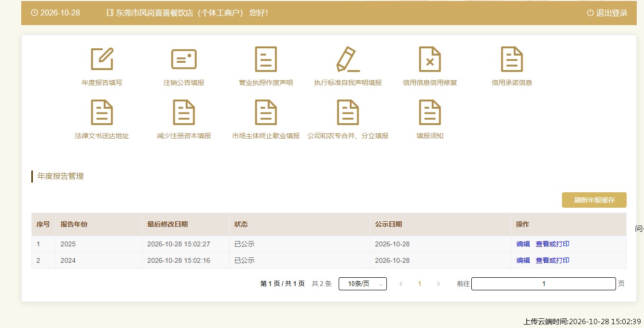The width and height of the screenshot is (644, 328).
Task: Go to the next page arrow
Action: [438, 284]
